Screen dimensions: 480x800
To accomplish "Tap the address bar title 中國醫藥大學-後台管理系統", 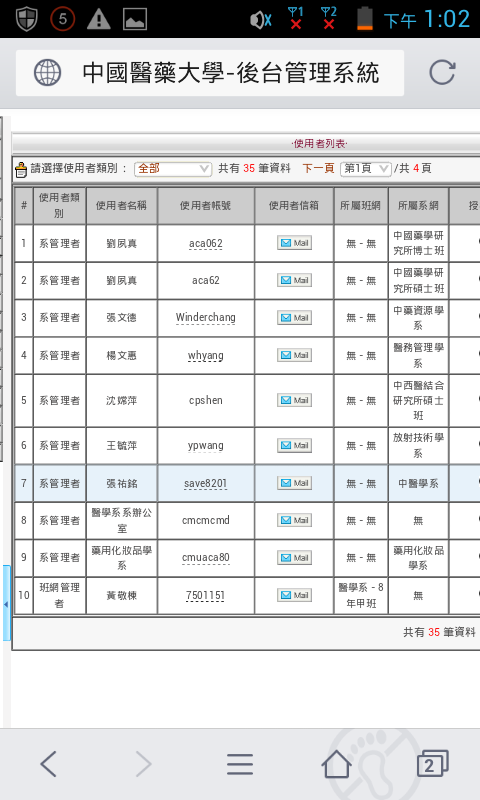I will 231,72.
